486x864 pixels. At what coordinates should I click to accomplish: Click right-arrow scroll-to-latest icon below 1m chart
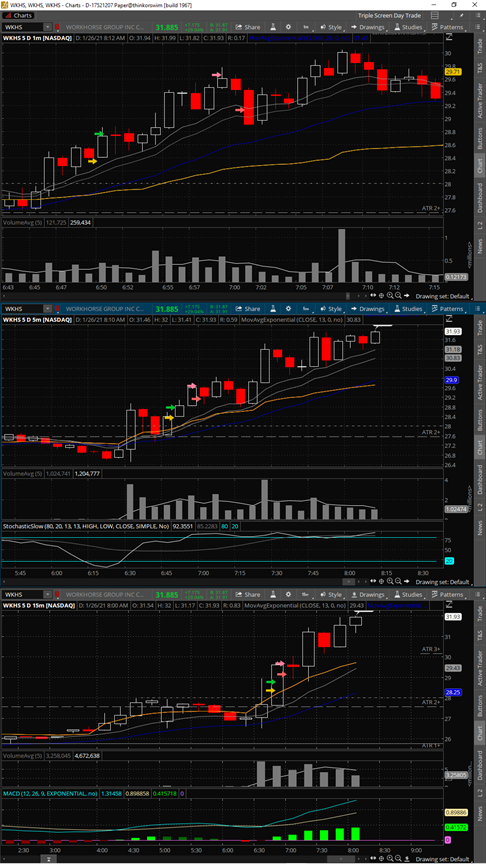[407, 296]
